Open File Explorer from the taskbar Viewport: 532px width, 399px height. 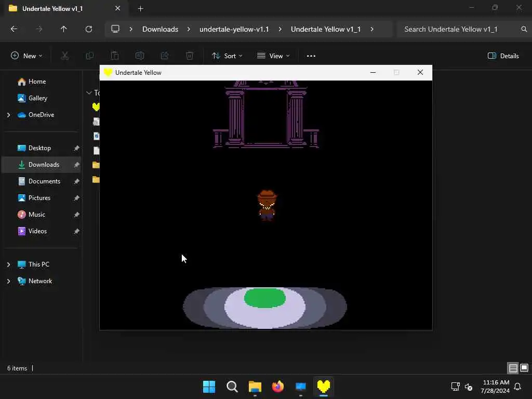pos(255,387)
